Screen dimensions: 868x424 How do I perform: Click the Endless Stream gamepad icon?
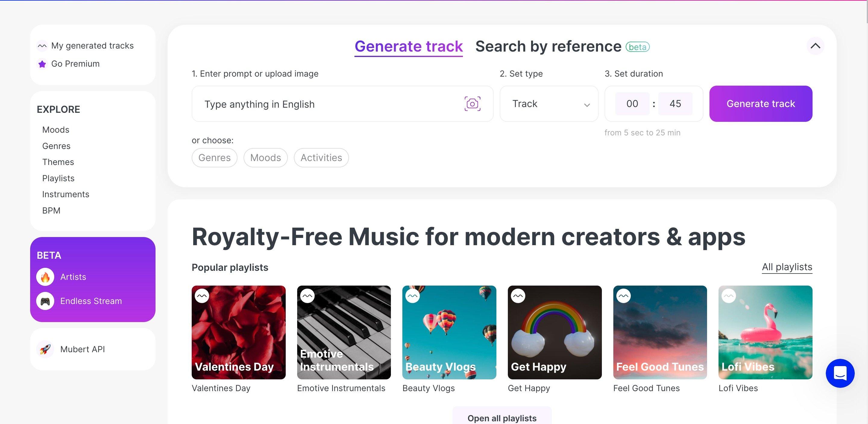point(45,301)
